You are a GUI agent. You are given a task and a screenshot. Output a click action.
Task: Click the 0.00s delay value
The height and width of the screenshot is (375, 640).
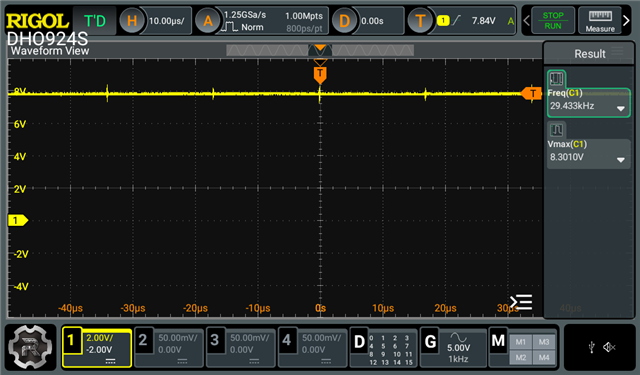(372, 21)
